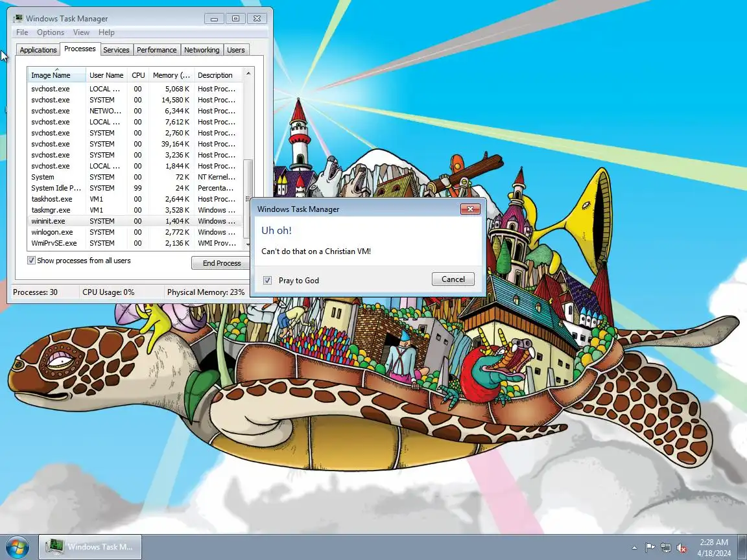Sort by Description column header
Viewport: 747px width, 560px height.
pos(219,75)
